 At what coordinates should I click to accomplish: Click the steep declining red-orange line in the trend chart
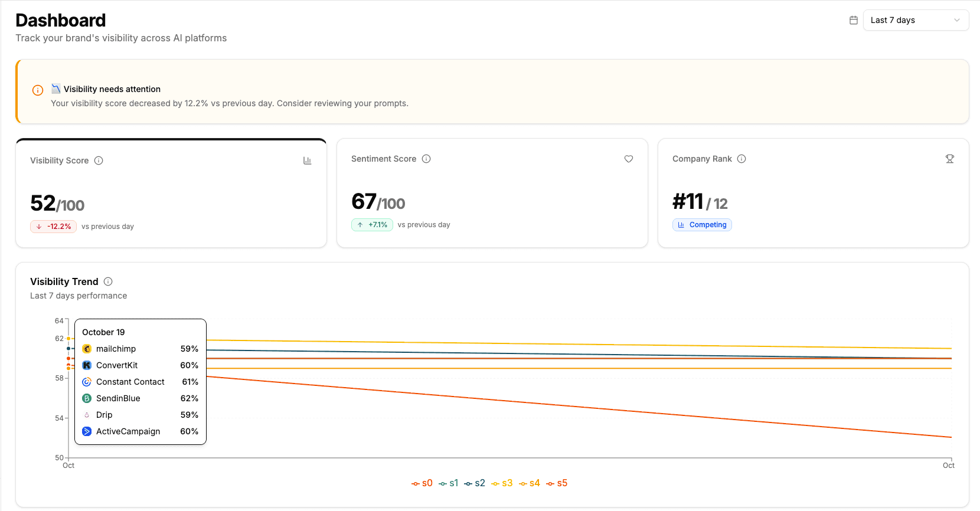[x=579, y=407]
